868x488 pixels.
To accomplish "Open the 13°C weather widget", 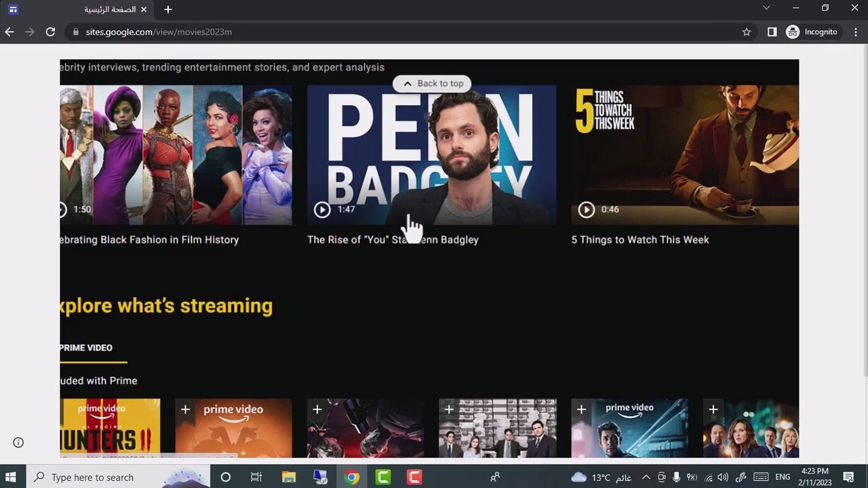I will click(601, 477).
